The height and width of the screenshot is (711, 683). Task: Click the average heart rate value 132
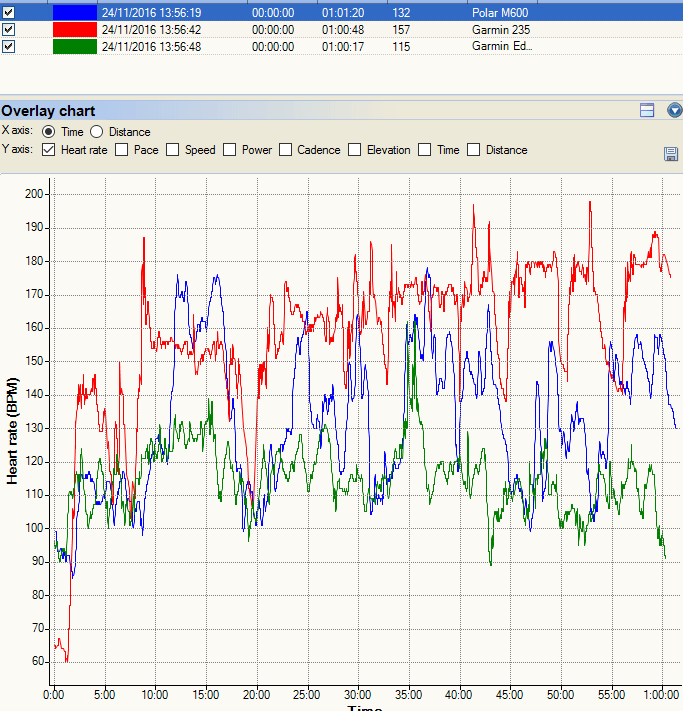coord(401,13)
